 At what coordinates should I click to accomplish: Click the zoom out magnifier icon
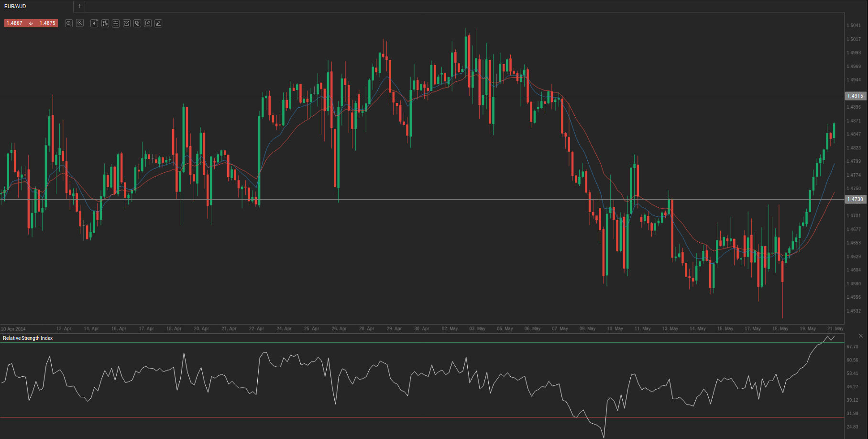coord(69,23)
